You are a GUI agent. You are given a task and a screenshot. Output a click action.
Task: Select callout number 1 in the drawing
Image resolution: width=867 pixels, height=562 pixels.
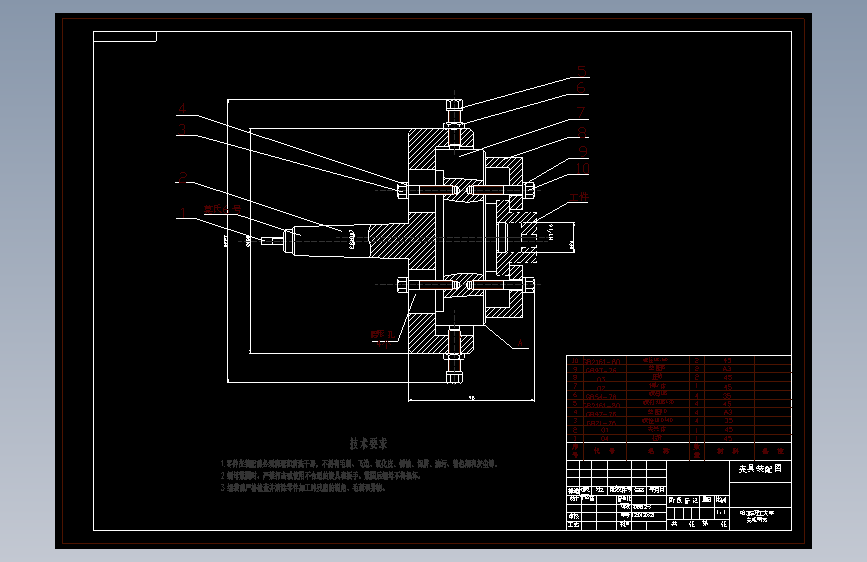(183, 212)
